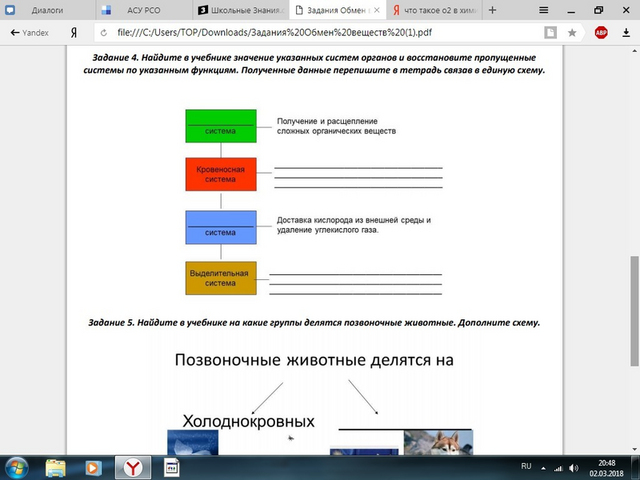
Task: Open the Школьные Знания tab
Action: tap(241, 10)
